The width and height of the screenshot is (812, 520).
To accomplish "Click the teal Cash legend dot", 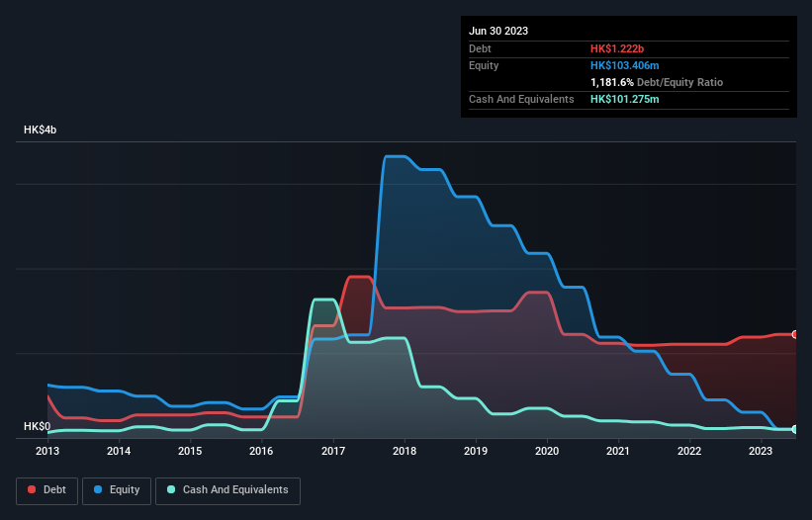I will (x=171, y=489).
